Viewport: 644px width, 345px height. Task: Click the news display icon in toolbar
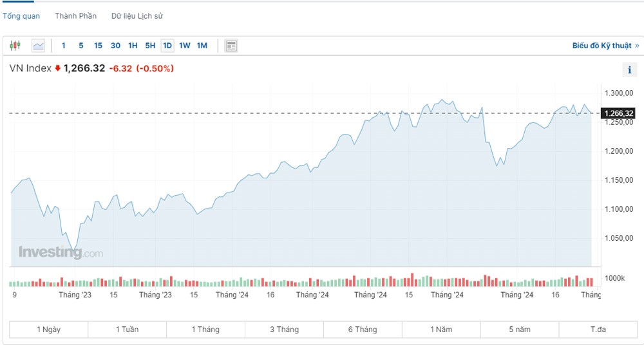click(232, 46)
